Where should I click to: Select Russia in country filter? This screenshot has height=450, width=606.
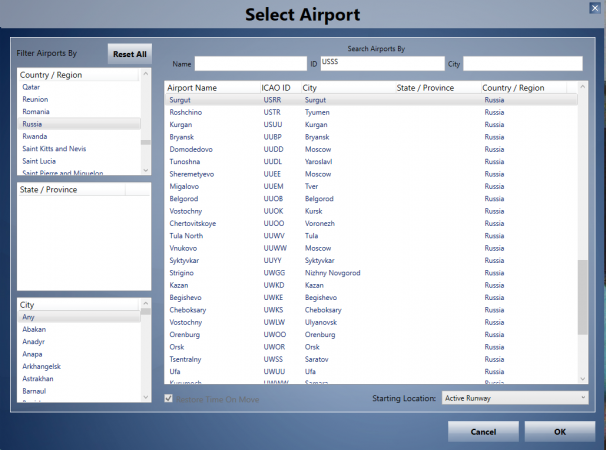pyautogui.click(x=79, y=124)
